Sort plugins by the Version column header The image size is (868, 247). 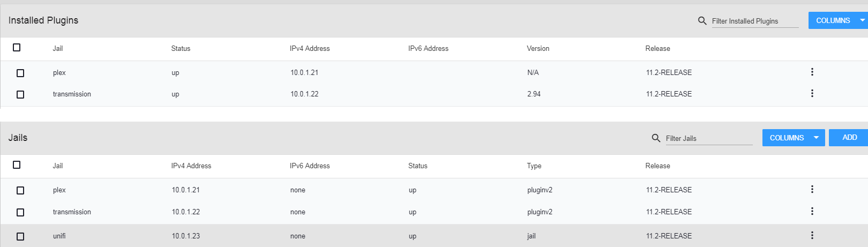point(538,48)
